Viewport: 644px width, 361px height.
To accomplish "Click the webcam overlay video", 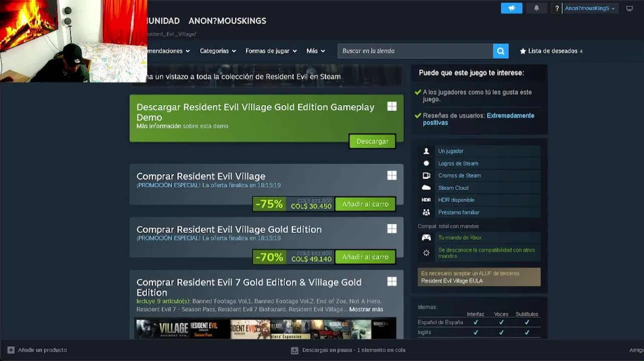I will coord(74,41).
